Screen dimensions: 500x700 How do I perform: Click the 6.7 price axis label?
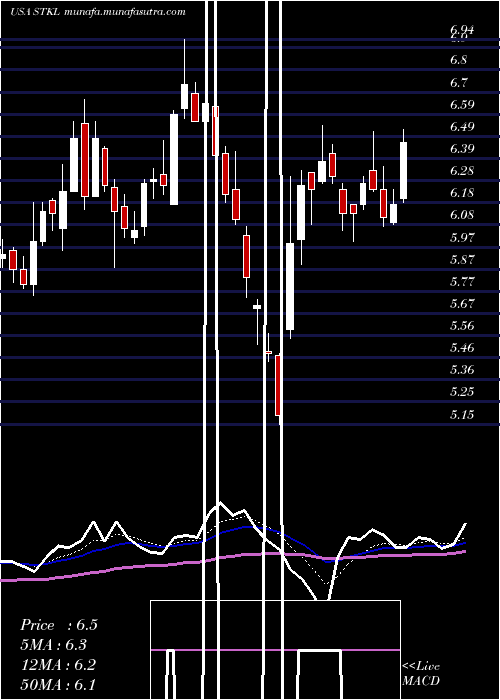point(458,82)
